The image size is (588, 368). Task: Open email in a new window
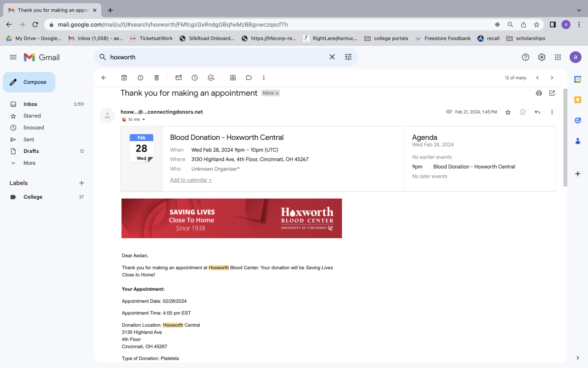coord(552,93)
